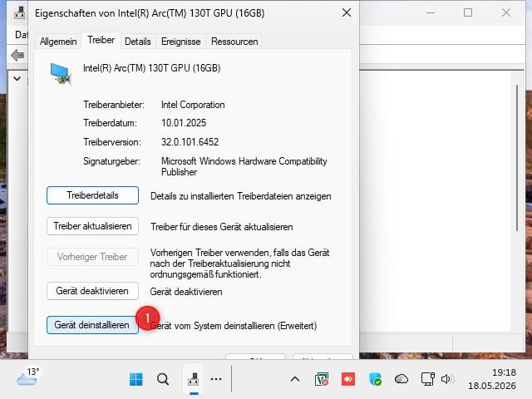Close the Eigenschaften dialog with X
The image size is (532, 399).
point(347,13)
